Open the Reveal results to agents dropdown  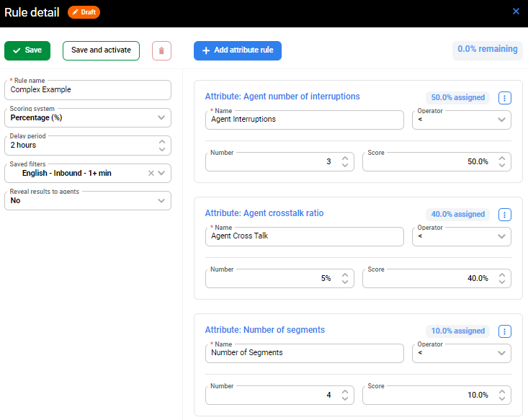point(161,201)
